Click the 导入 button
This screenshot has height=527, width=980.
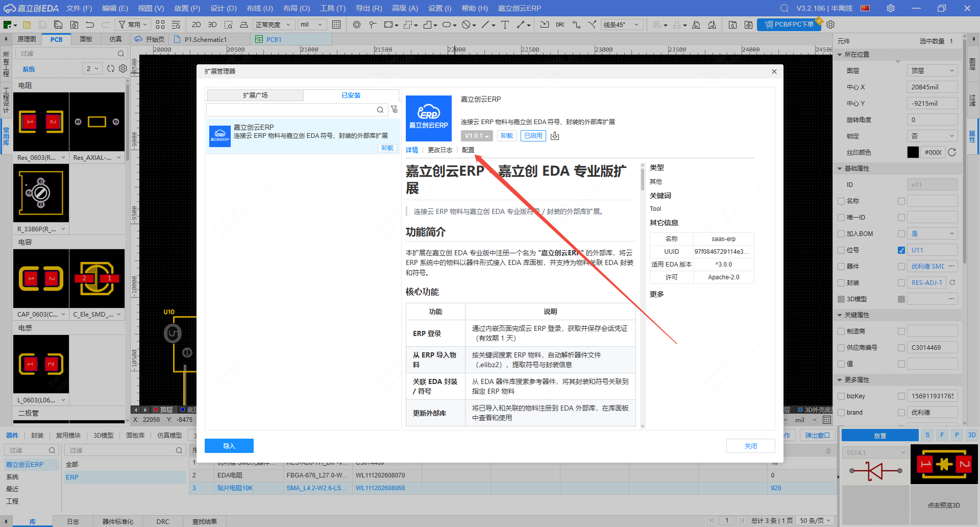[229, 446]
